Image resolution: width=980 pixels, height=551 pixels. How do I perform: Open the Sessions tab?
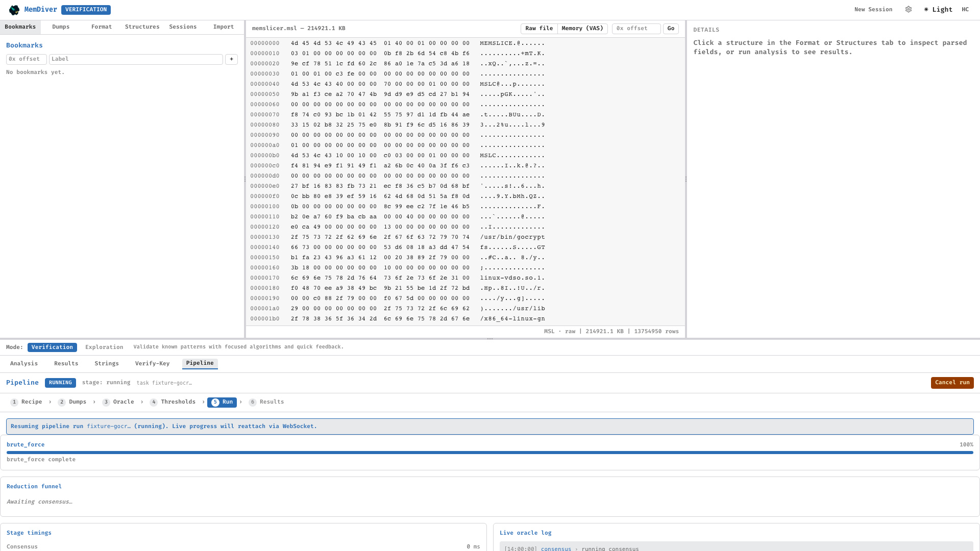click(x=183, y=27)
